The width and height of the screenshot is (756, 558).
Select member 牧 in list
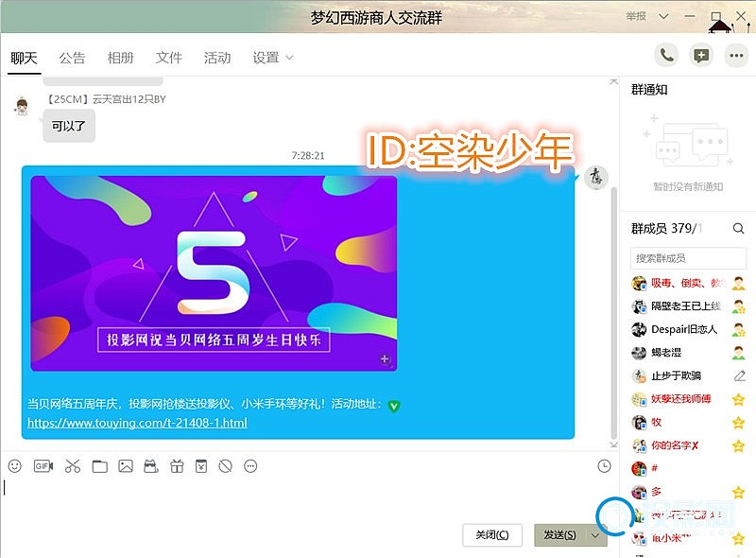pos(688,423)
